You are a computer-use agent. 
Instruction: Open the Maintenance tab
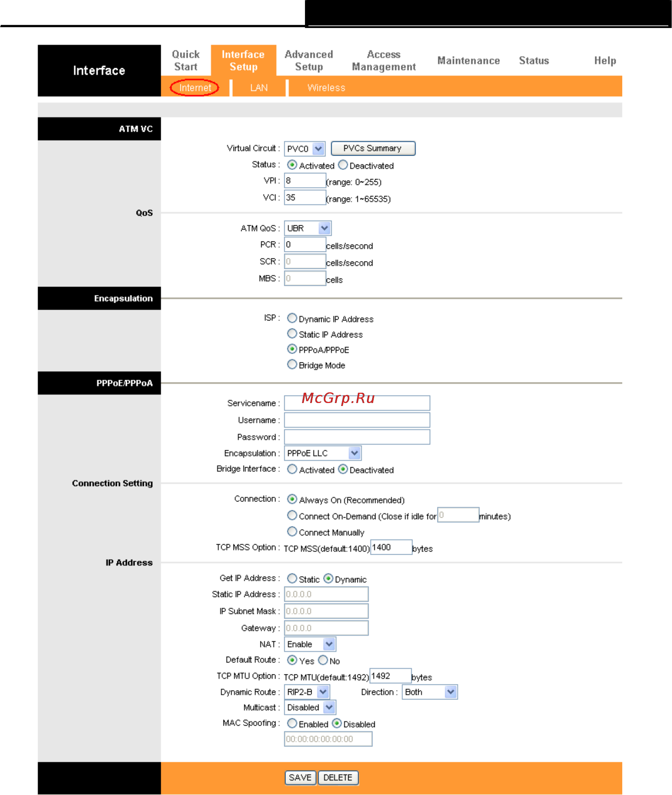pos(468,60)
